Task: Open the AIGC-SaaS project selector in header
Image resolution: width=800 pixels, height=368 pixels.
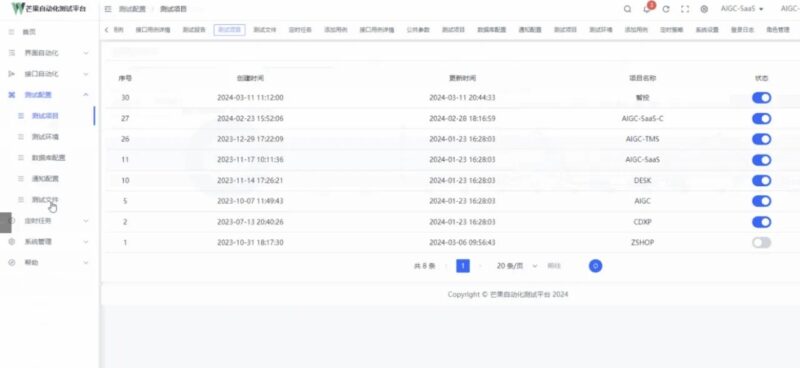Action: point(742,9)
